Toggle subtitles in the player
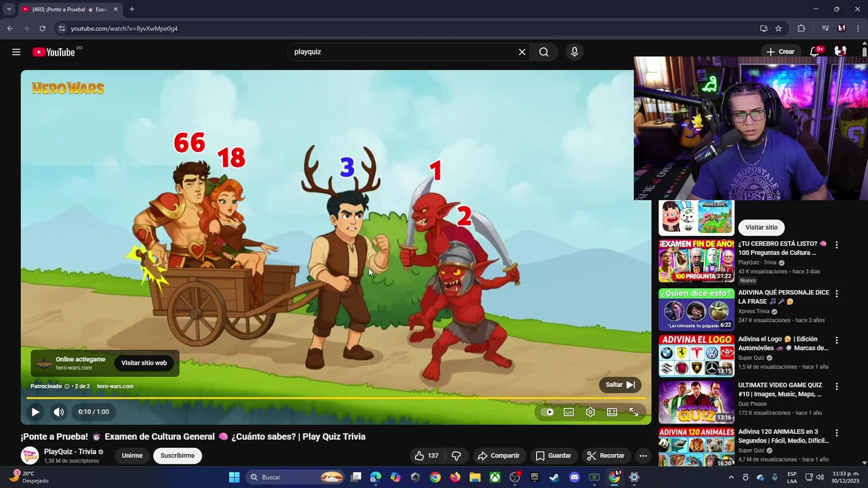 pos(569,412)
